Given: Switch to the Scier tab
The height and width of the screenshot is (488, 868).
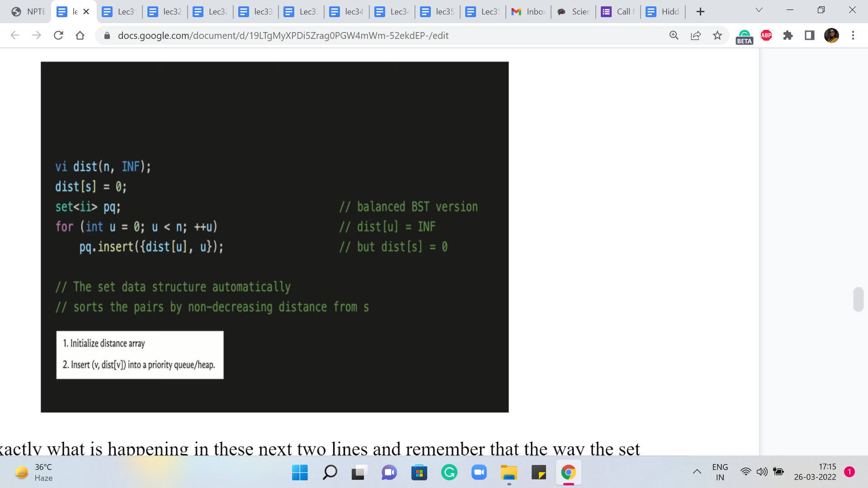Looking at the screenshot, I should [x=573, y=12].
